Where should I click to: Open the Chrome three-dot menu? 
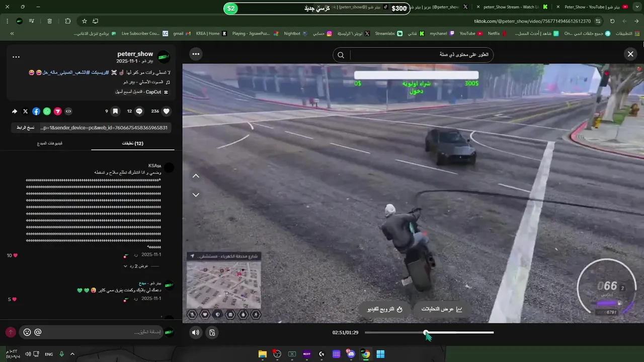(7, 21)
